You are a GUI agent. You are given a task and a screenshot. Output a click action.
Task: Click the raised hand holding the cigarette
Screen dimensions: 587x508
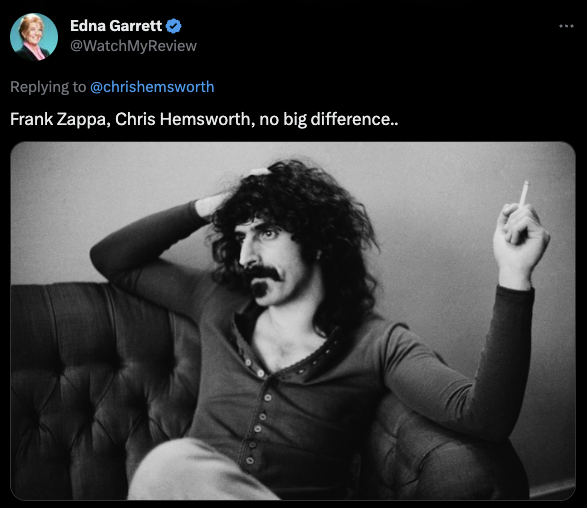tap(520, 240)
